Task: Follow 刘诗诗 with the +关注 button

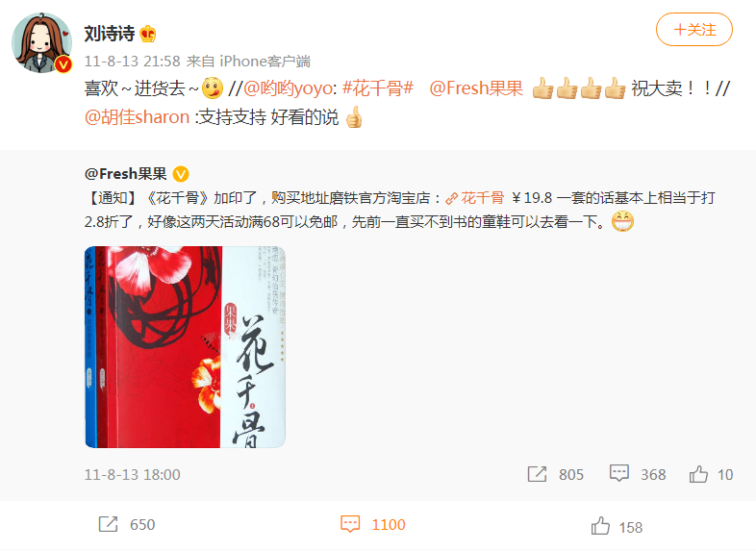Action: [x=694, y=30]
